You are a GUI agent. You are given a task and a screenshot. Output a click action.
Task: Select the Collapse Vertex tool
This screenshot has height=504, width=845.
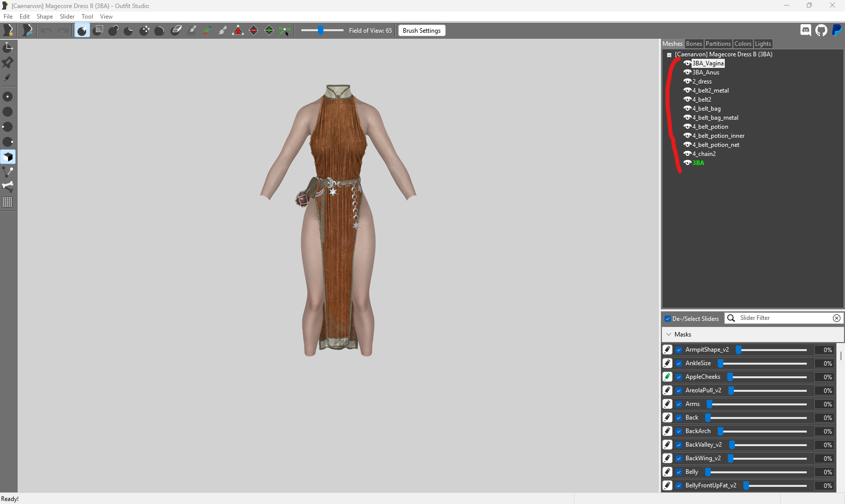coord(238,31)
